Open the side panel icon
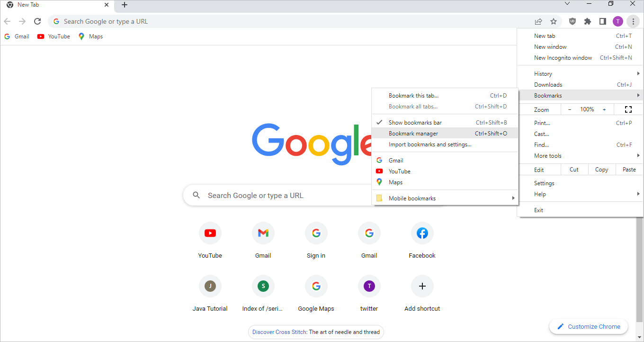644x342 pixels. point(602,21)
